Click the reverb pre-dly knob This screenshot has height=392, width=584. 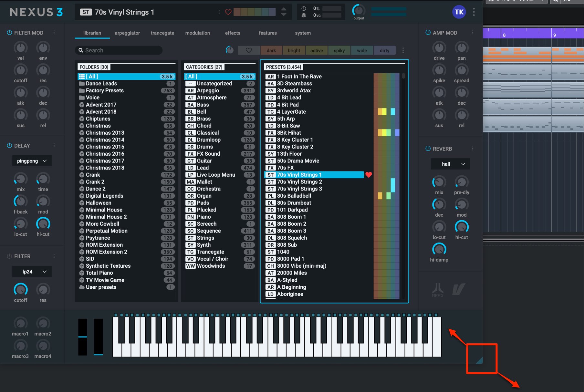point(462,182)
